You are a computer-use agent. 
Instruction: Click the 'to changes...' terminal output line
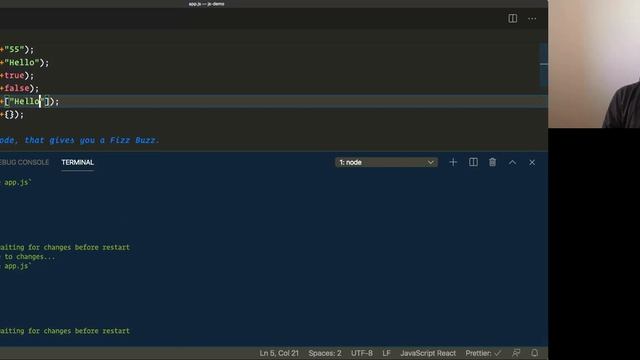coord(27,257)
